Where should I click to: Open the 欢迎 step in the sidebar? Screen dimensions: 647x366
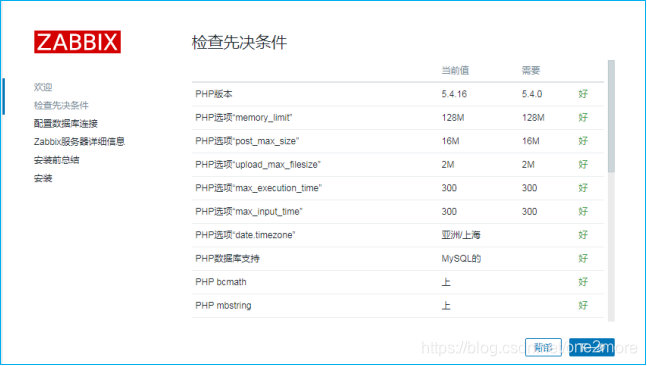43,87
